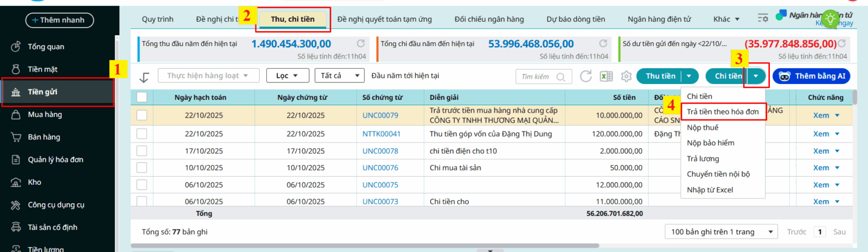The width and height of the screenshot is (868, 252).
Task: Click the Tìm kiếm search field
Action: pos(536,77)
